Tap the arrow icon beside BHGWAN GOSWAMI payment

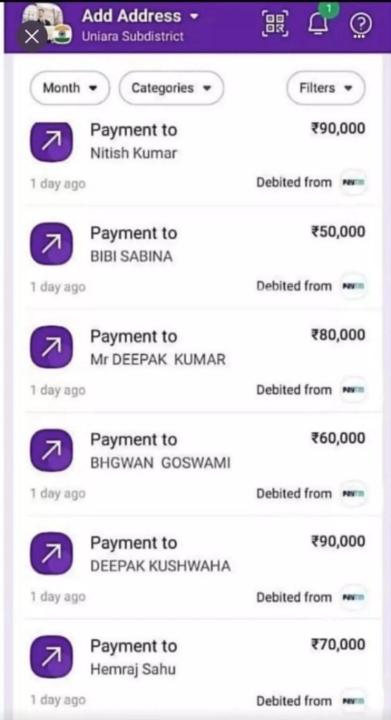[x=51, y=450]
